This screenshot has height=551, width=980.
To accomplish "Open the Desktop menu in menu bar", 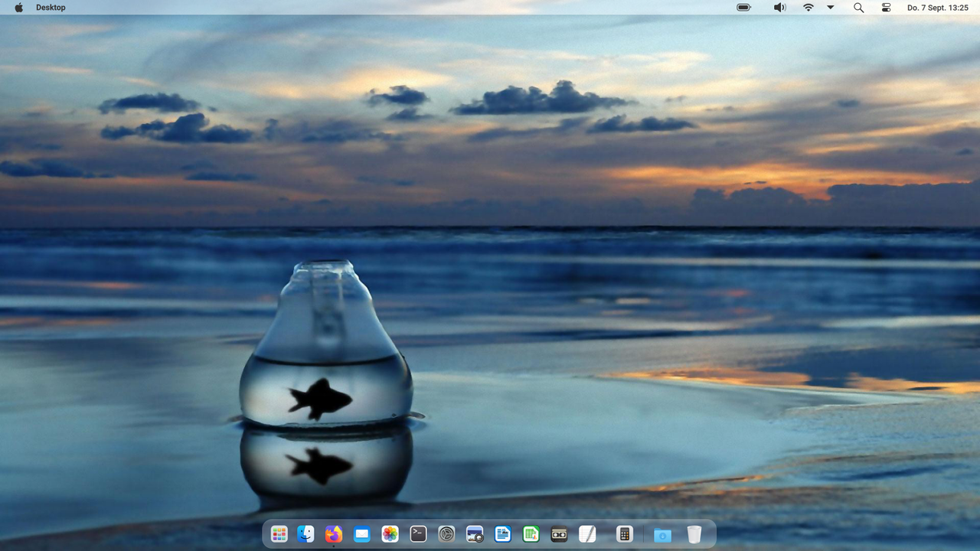I will tap(51, 7).
